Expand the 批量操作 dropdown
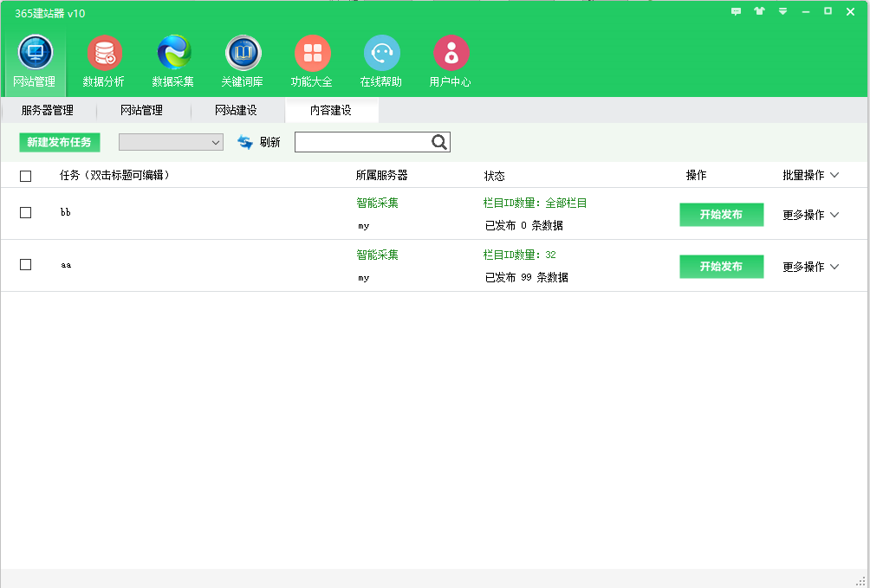The height and width of the screenshot is (588, 870). pyautogui.click(x=810, y=175)
